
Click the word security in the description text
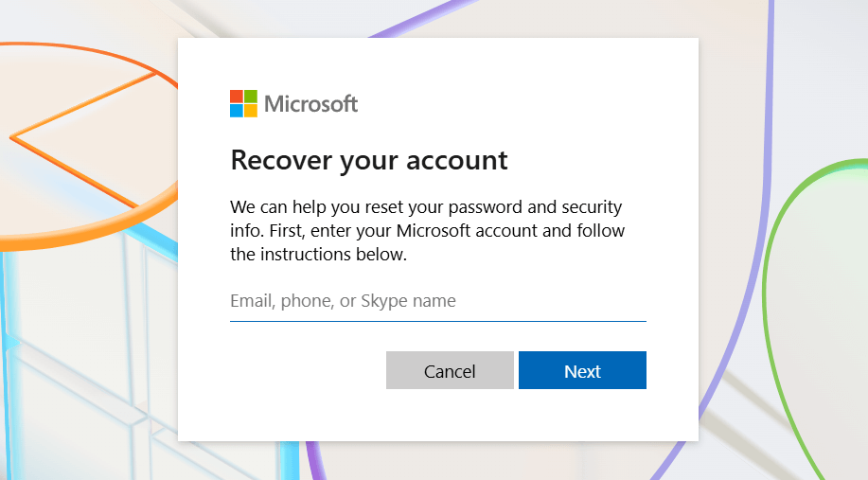[x=592, y=207]
